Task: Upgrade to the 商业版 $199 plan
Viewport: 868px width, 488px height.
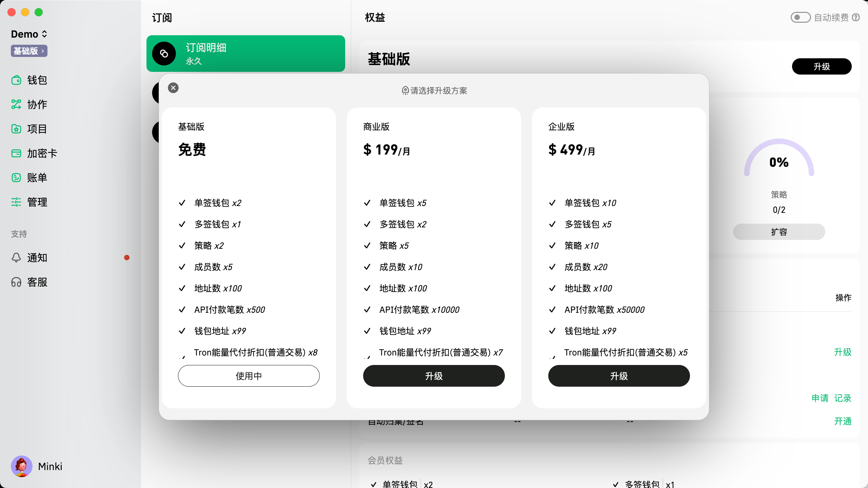Action: [434, 376]
